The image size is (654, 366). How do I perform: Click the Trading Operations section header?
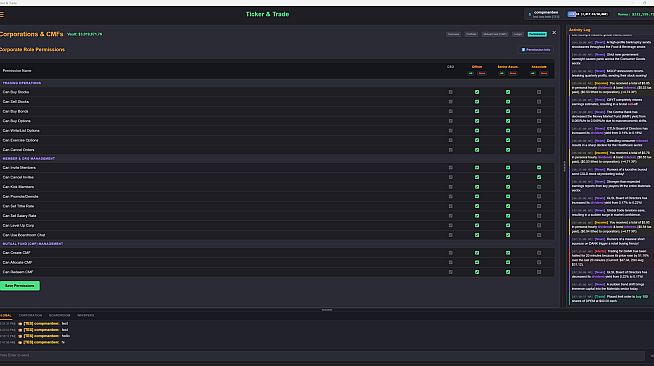[x=22, y=83]
